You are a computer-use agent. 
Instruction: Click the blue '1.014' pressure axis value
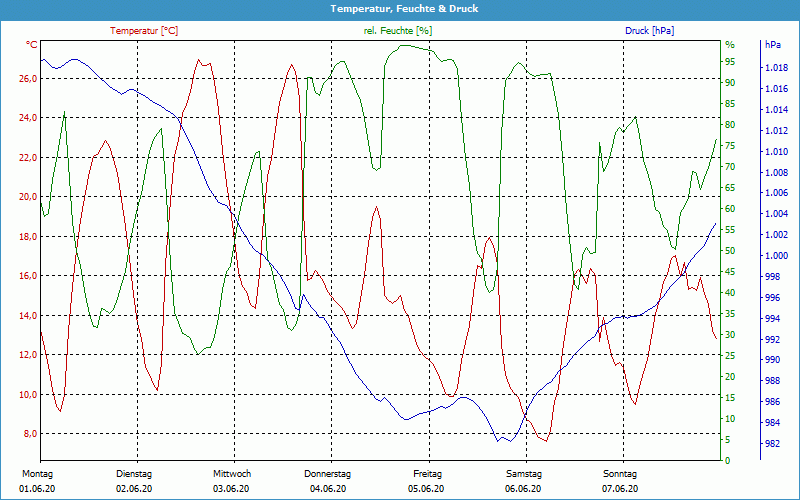pos(777,110)
